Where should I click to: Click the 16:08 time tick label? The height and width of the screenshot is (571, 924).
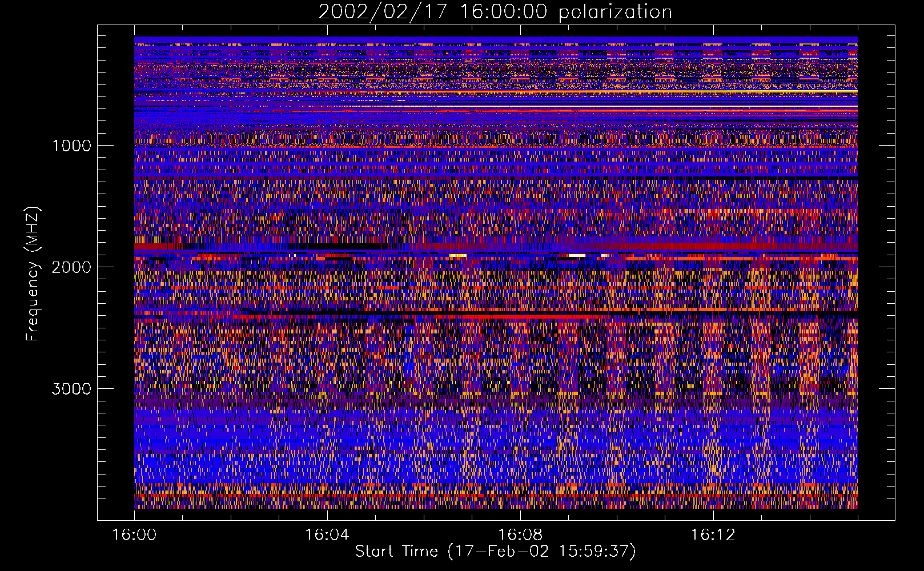[520, 535]
